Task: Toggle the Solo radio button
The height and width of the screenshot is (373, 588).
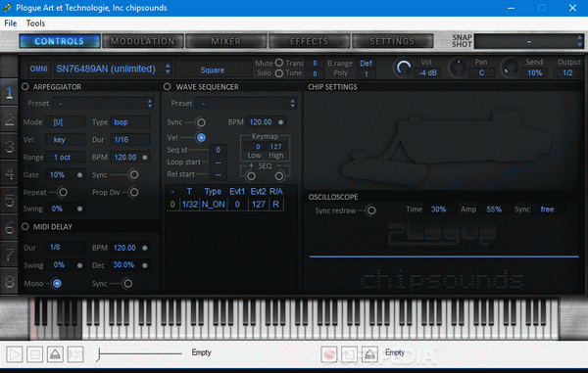Action: [x=279, y=73]
